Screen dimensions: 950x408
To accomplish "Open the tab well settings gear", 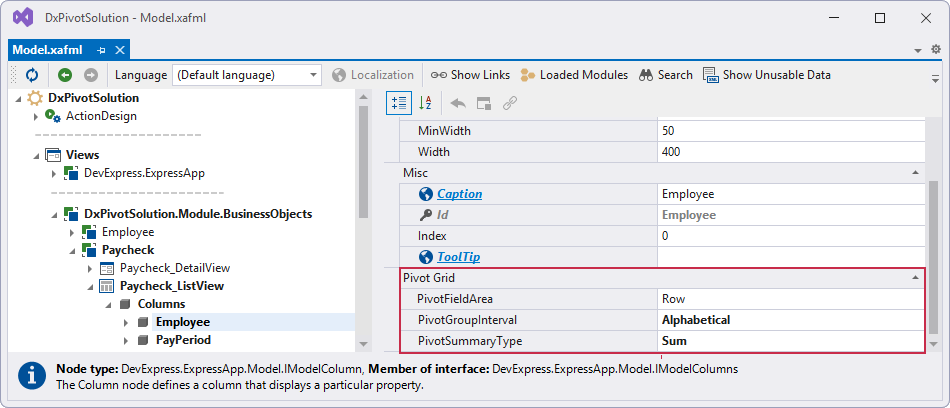I will [935, 50].
